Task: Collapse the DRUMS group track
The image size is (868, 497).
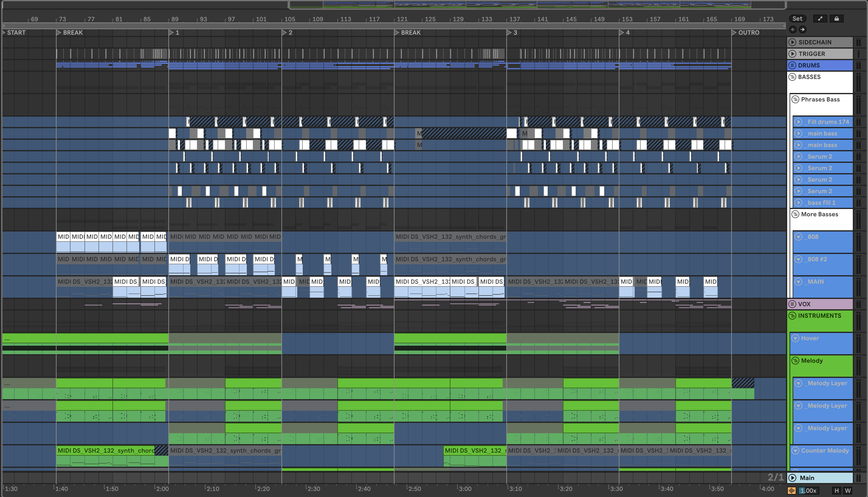Action: [792, 65]
